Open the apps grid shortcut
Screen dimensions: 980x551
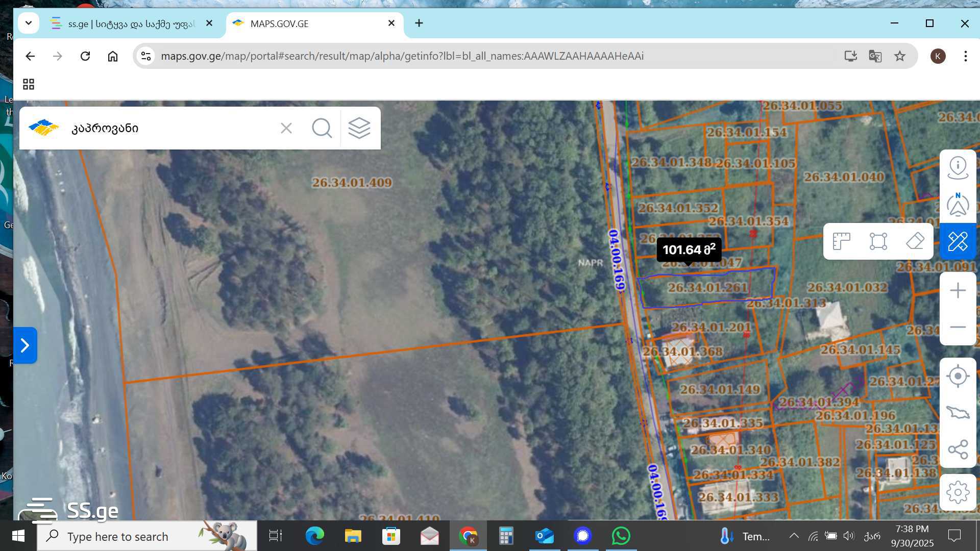pyautogui.click(x=29, y=84)
